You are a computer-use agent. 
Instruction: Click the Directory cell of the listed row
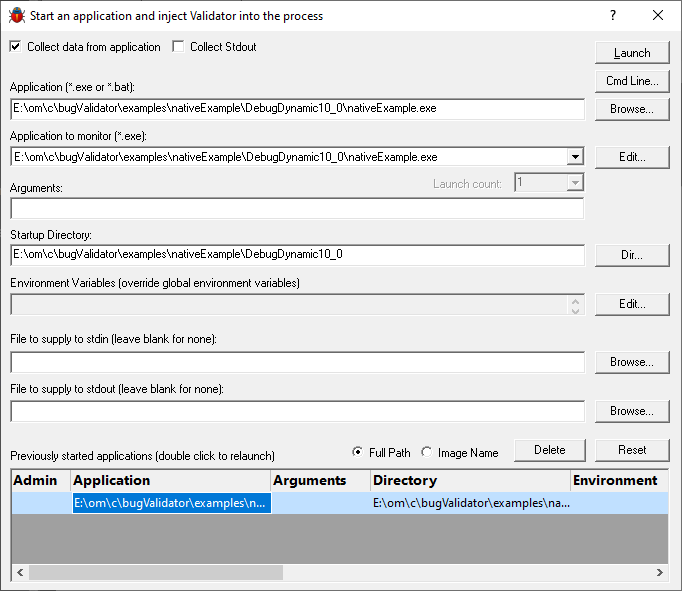coord(471,503)
